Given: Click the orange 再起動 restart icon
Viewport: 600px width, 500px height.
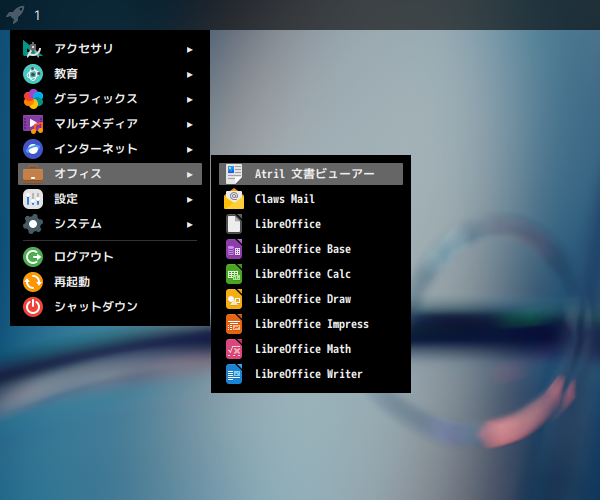Looking at the screenshot, I should 33,282.
